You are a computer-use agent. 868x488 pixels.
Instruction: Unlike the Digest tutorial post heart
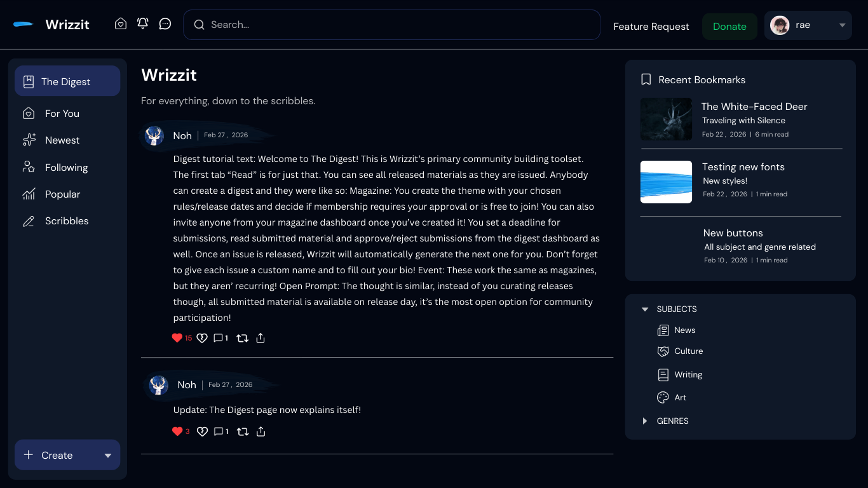(177, 338)
